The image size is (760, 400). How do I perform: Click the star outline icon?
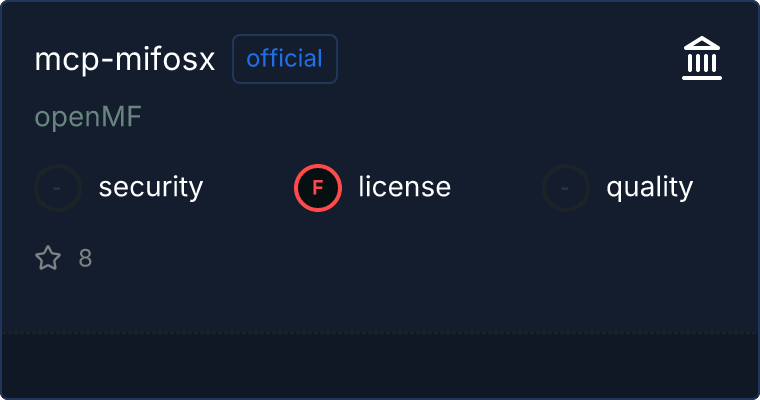point(48,259)
